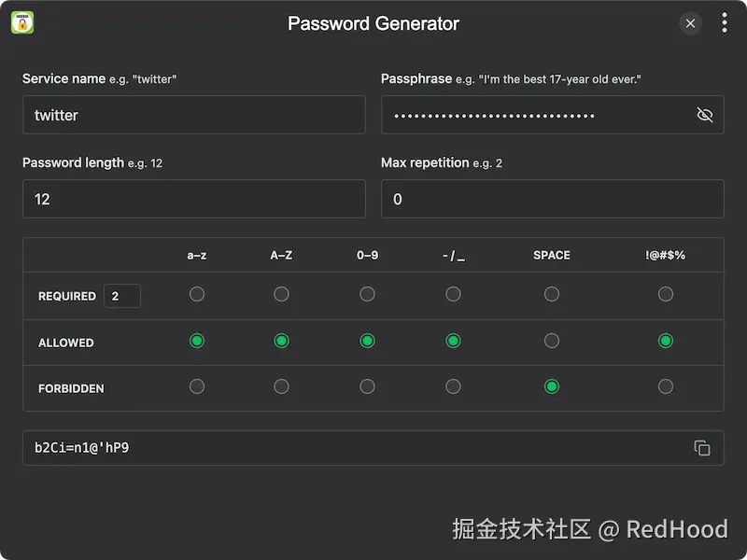Require digits 0–9 in the password
Screen dimensions: 747x560
(367, 294)
